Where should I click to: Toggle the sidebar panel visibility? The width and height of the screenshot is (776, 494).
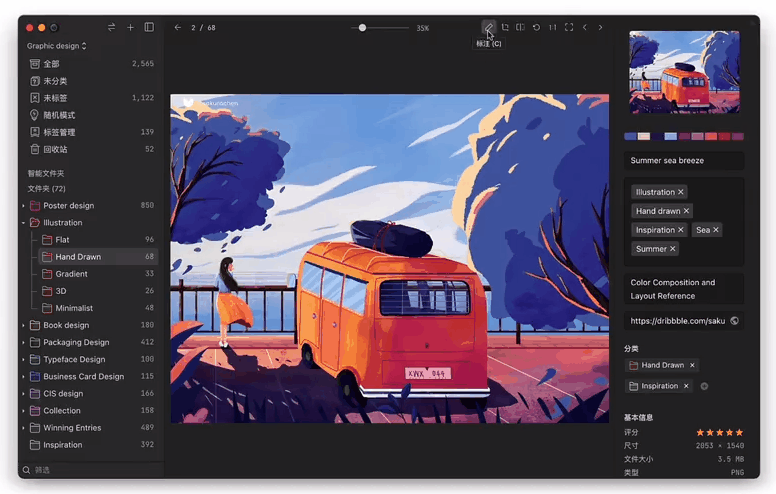tap(149, 27)
